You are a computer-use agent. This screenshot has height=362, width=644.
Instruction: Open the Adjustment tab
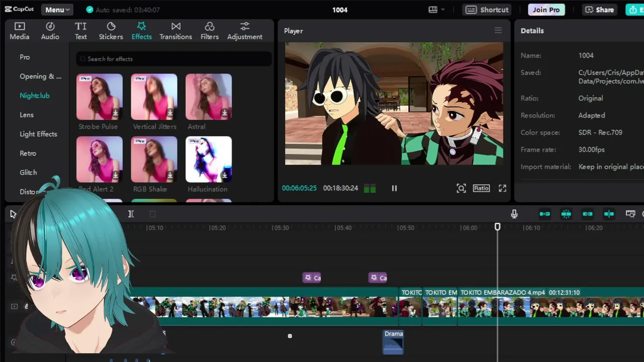coord(245,31)
